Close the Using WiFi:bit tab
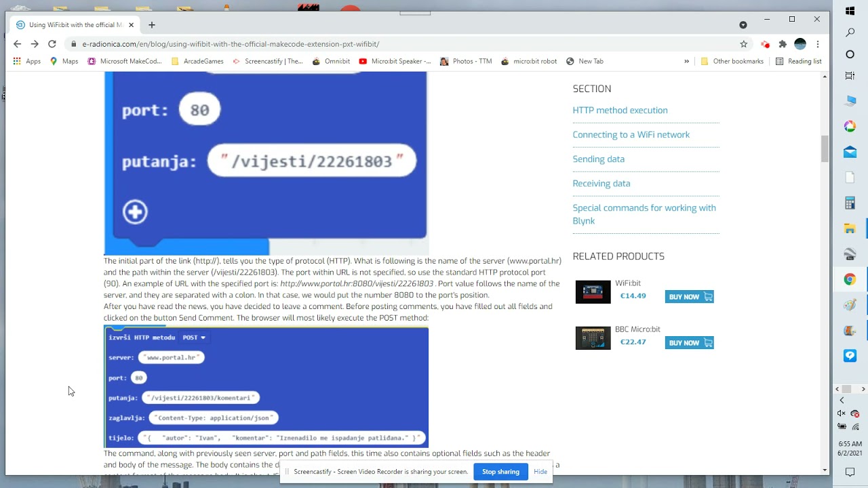The height and width of the screenshot is (488, 868). tap(131, 25)
